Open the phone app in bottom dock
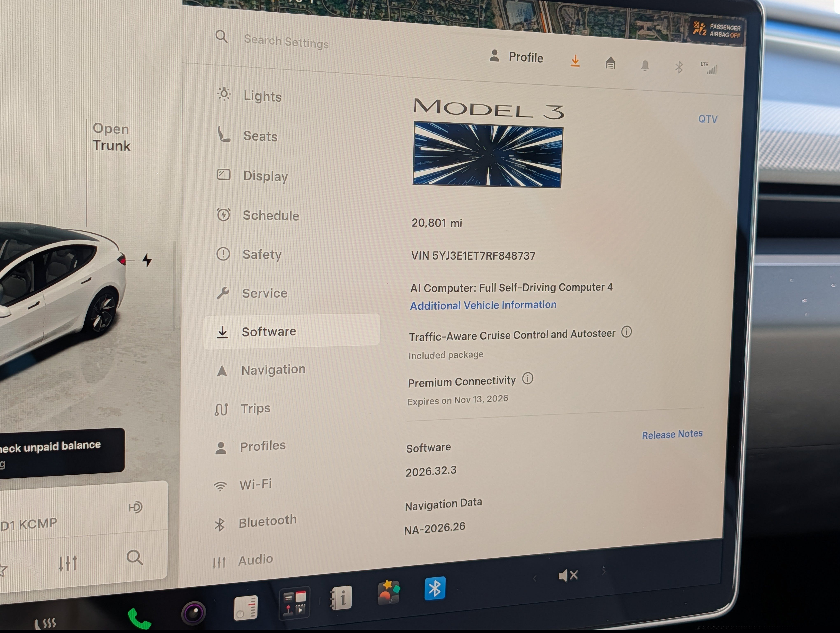The width and height of the screenshot is (840, 633). [139, 618]
